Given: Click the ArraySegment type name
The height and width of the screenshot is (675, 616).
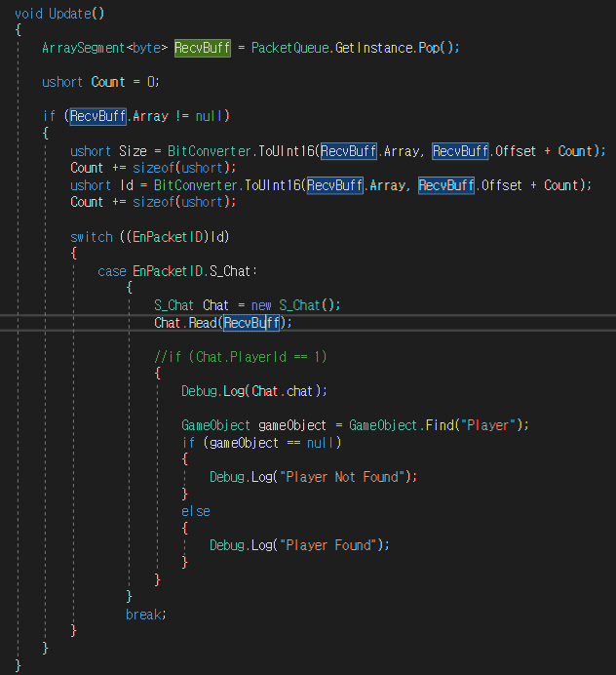Looking at the screenshot, I should point(84,48).
